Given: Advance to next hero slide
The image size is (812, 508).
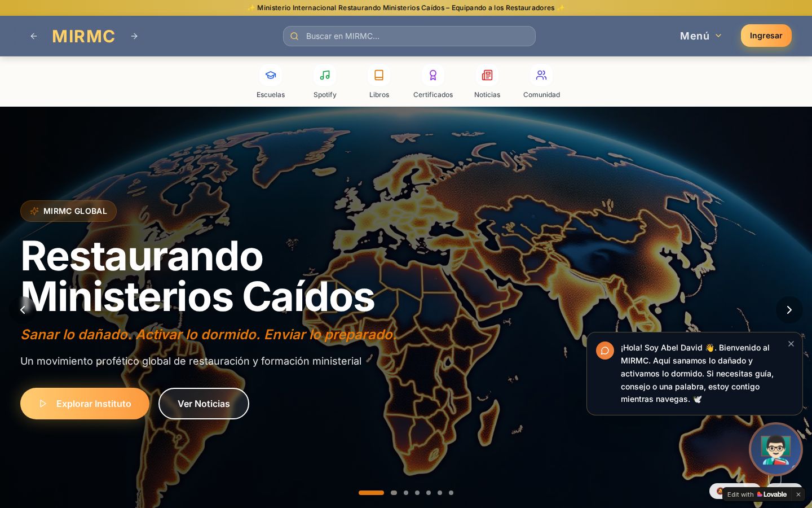Looking at the screenshot, I should coord(789,310).
